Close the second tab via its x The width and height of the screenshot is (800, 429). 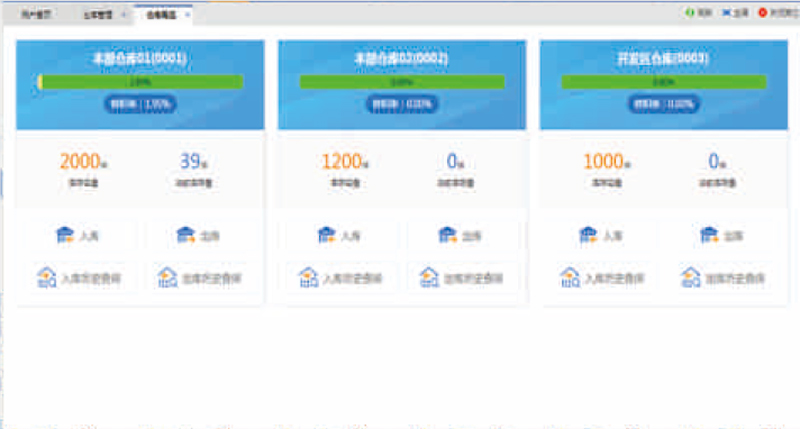[x=123, y=15]
